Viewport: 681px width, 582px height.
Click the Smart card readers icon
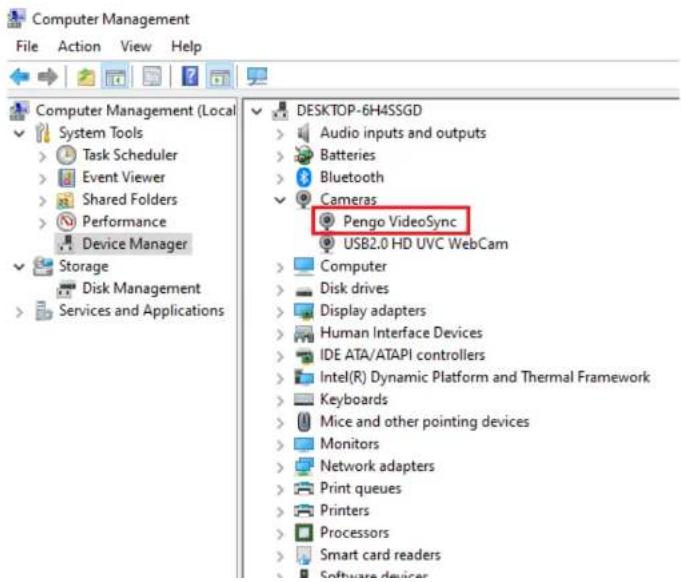point(304,555)
